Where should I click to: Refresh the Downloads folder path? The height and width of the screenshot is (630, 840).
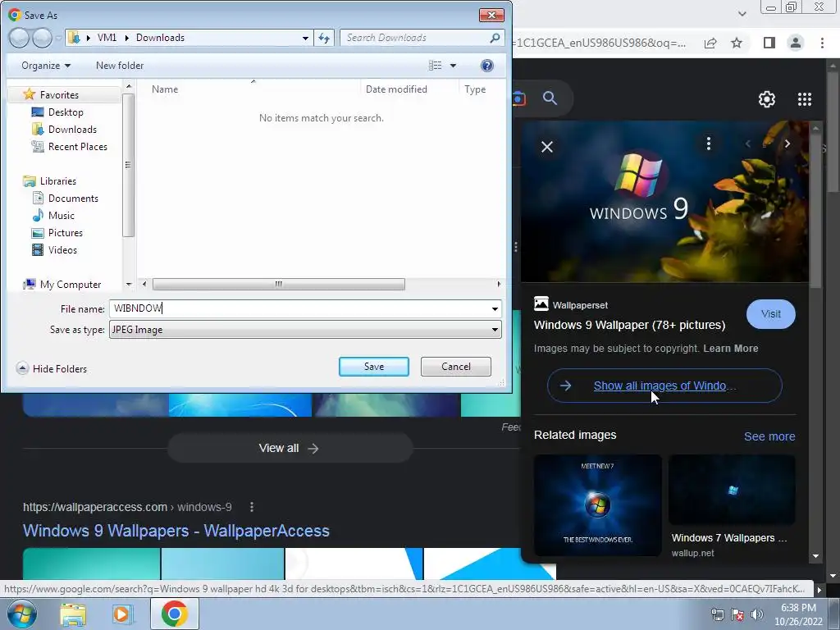tap(324, 38)
